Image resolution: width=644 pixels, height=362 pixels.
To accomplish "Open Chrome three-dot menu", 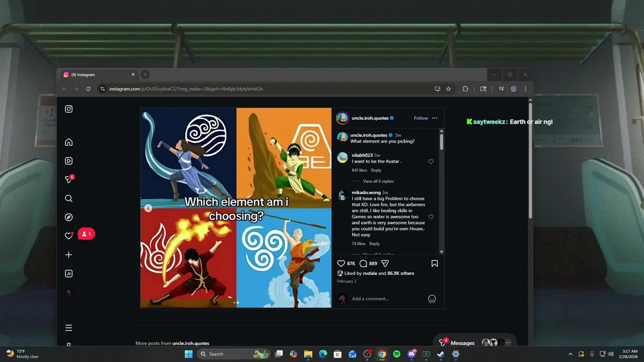I will 525,89.
